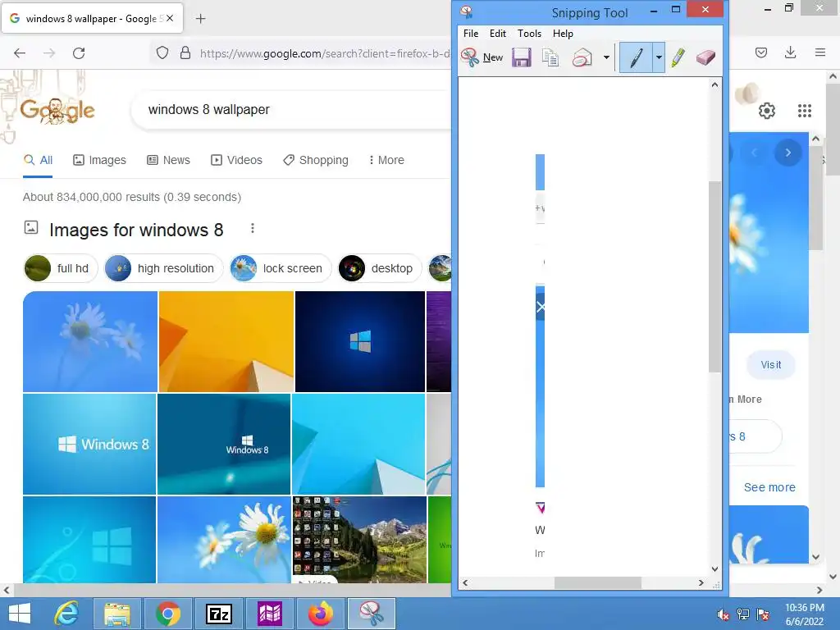Image resolution: width=840 pixels, height=630 pixels.
Task: Select the Eraser tool
Action: pyautogui.click(x=705, y=57)
